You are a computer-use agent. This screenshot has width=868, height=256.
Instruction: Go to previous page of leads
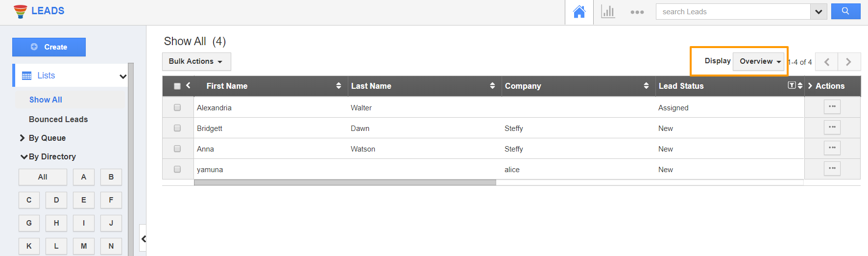coord(827,62)
